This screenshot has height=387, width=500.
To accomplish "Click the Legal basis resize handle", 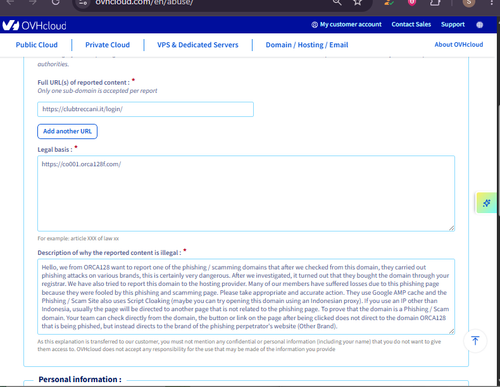I will pyautogui.click(x=451, y=228).
